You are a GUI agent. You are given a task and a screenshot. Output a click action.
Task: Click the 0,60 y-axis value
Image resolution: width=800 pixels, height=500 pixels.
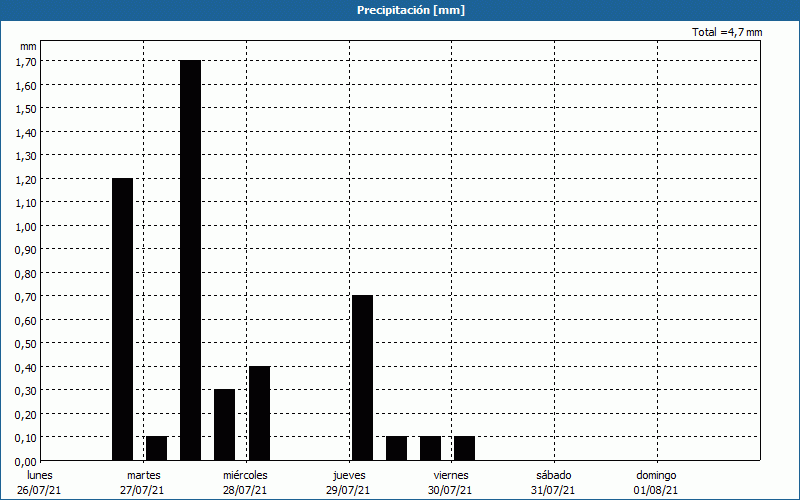tap(26, 320)
